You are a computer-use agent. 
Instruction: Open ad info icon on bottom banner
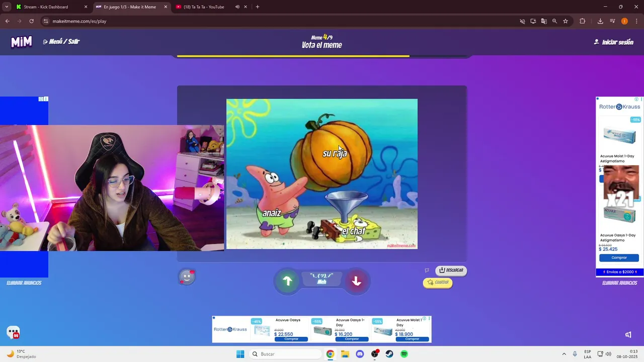(425, 319)
